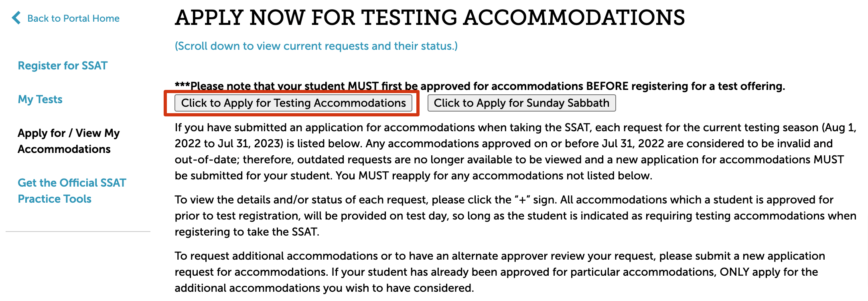Click the Apply Now for Testing Accommodations heading

click(430, 18)
